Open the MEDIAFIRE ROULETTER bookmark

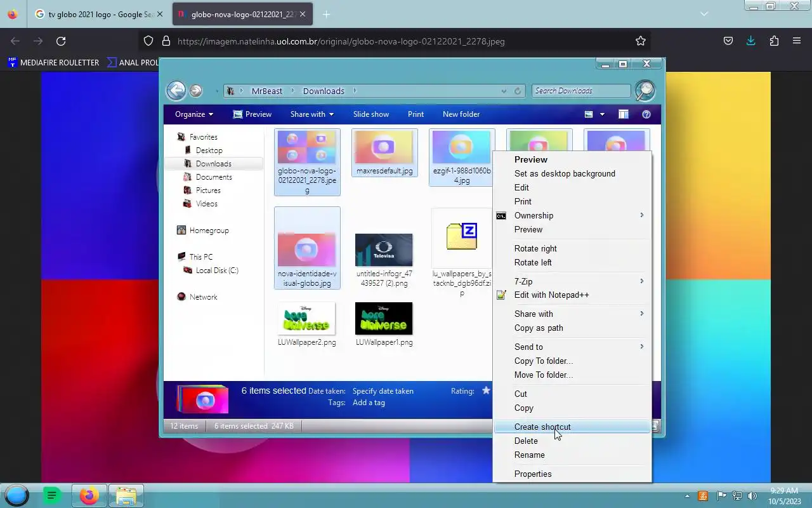(53, 62)
